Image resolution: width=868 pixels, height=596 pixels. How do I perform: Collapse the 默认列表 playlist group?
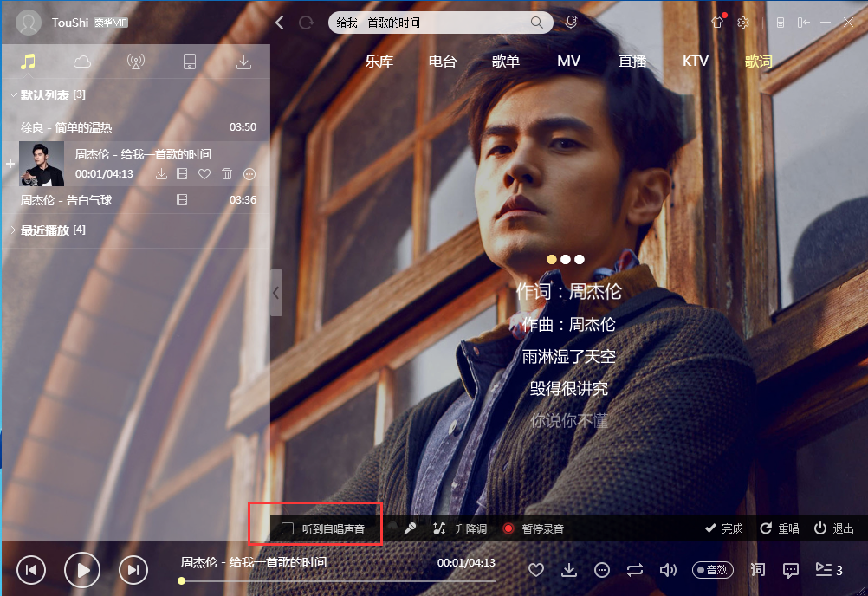(x=13, y=94)
